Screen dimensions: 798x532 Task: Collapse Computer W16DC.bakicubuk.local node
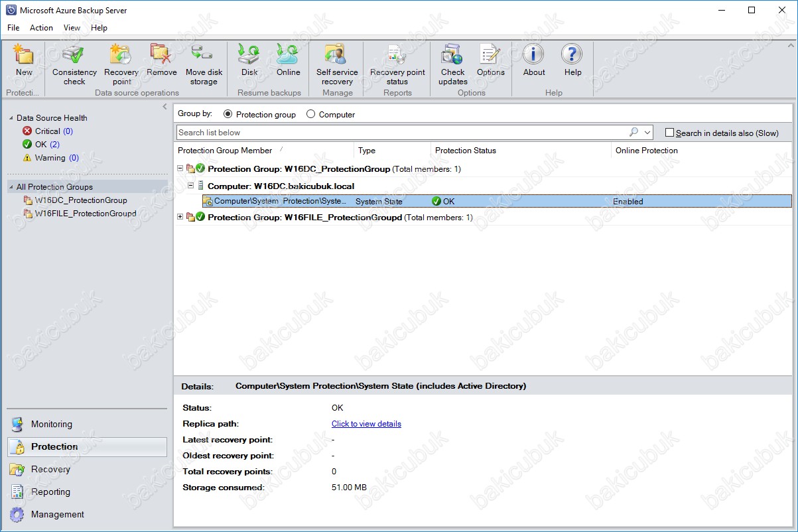pyautogui.click(x=191, y=186)
